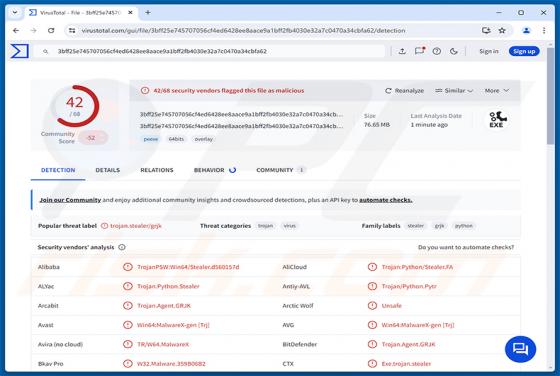Reload the page in browser toolbar
Screen dimensions: 560x376
[x=51, y=31]
